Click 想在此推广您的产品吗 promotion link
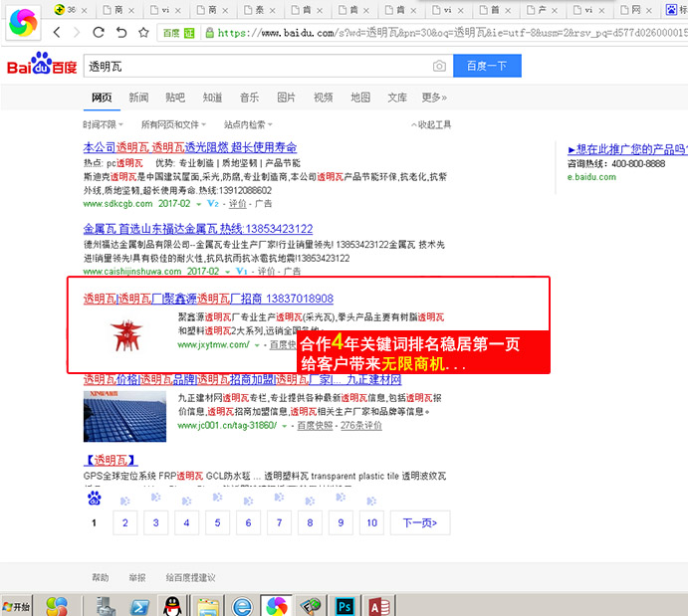 click(x=627, y=149)
